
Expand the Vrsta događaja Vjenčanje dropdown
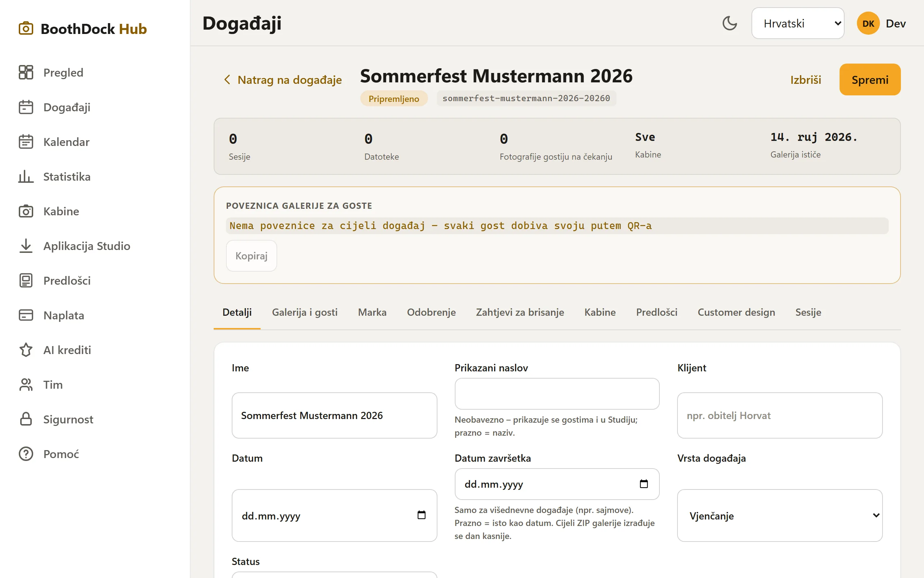[780, 515]
